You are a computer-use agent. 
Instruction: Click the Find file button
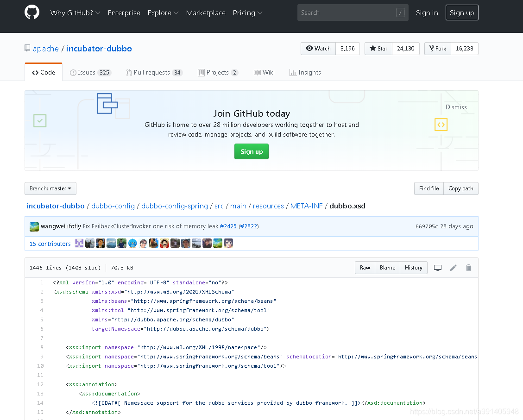point(429,188)
